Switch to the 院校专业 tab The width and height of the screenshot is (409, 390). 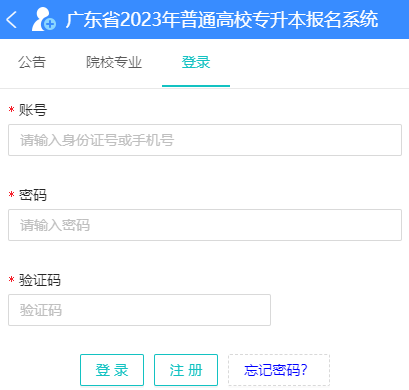click(x=114, y=62)
